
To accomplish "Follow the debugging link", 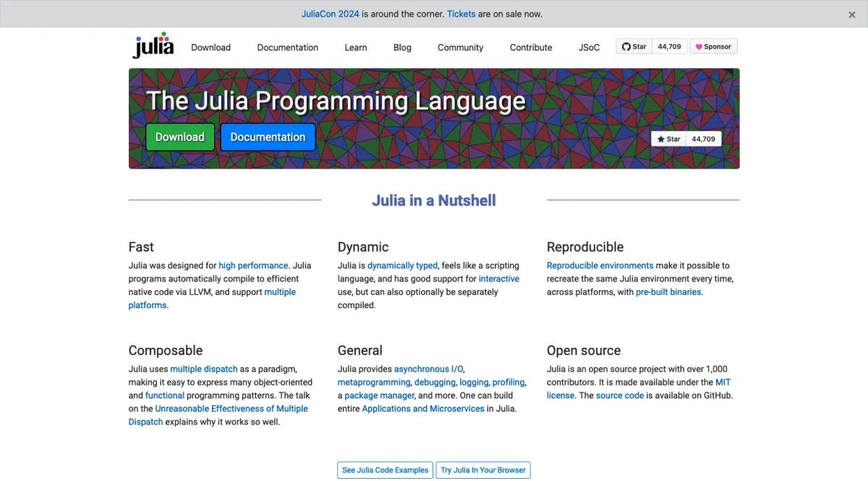I will click(x=435, y=382).
